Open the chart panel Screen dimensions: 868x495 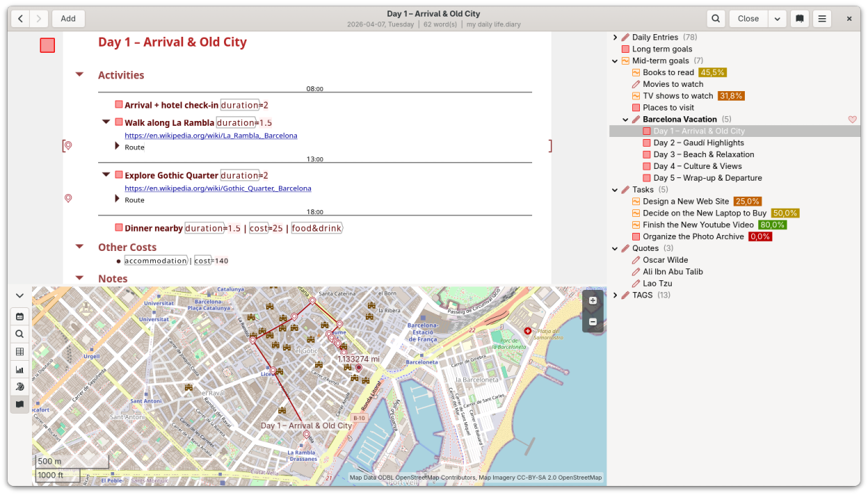(x=19, y=369)
